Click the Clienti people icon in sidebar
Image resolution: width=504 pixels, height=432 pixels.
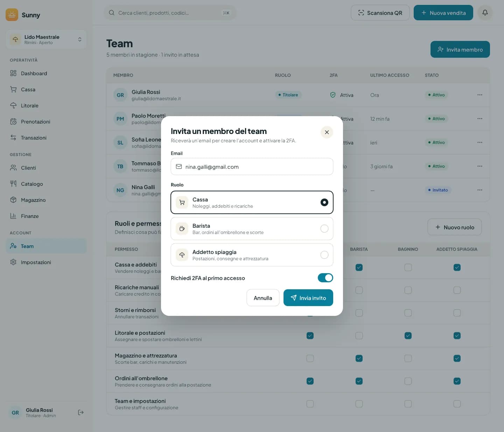(x=13, y=168)
